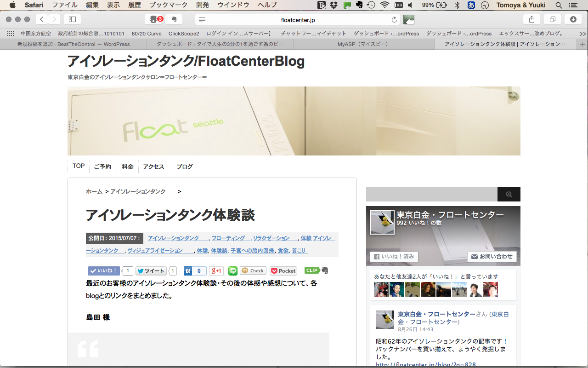
Task: Click ヴィジュアライゼーション tag link
Action: click(160, 251)
